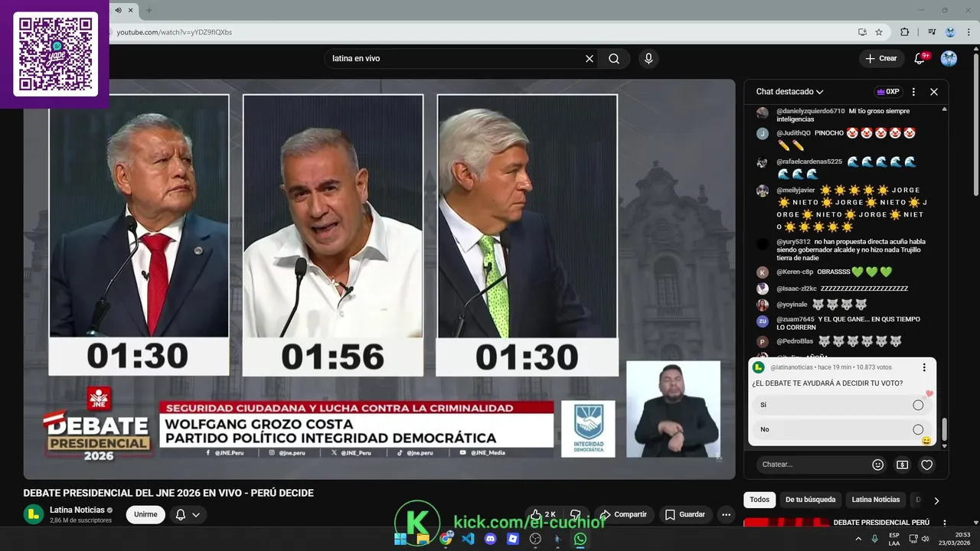980x551 pixels.
Task: Send a heart reaction in chat
Action: pos(926,465)
